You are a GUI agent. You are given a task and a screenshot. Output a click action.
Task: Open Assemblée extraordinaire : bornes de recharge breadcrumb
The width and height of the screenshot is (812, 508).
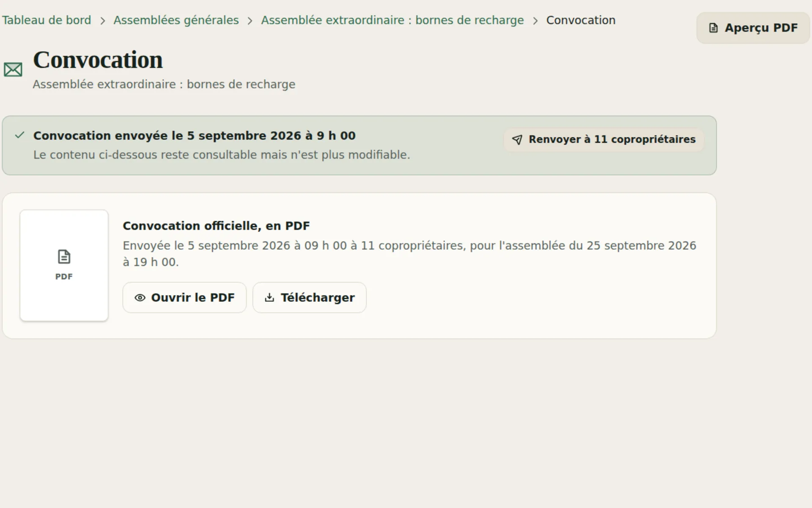[x=392, y=20]
